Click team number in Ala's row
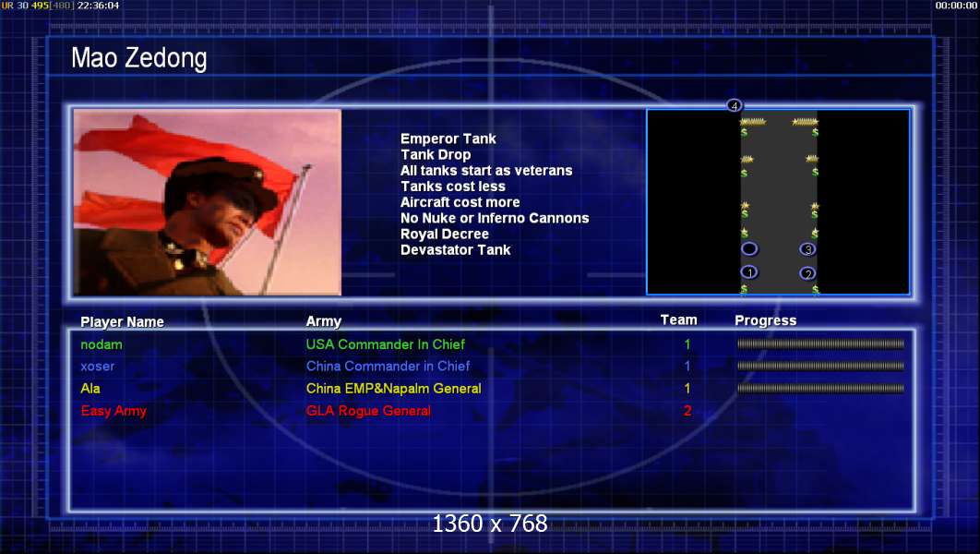This screenshot has height=554, width=980. 687,389
